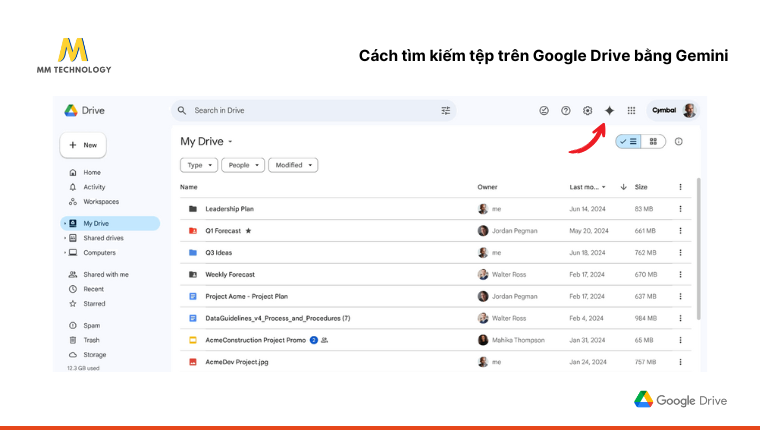Click the Google Drive logo

tap(84, 111)
